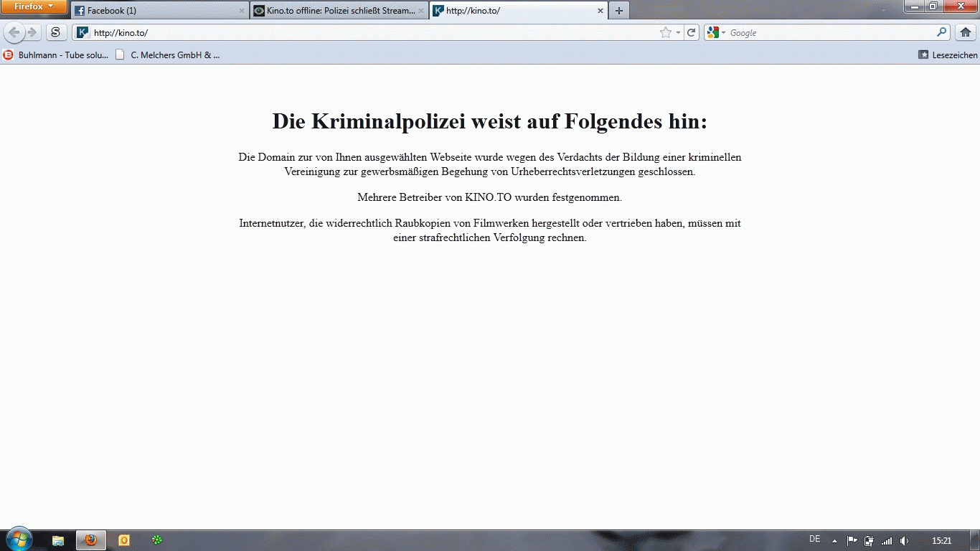Viewport: 980px width, 551px height.
Task: Go forward one page
Action: (x=32, y=32)
